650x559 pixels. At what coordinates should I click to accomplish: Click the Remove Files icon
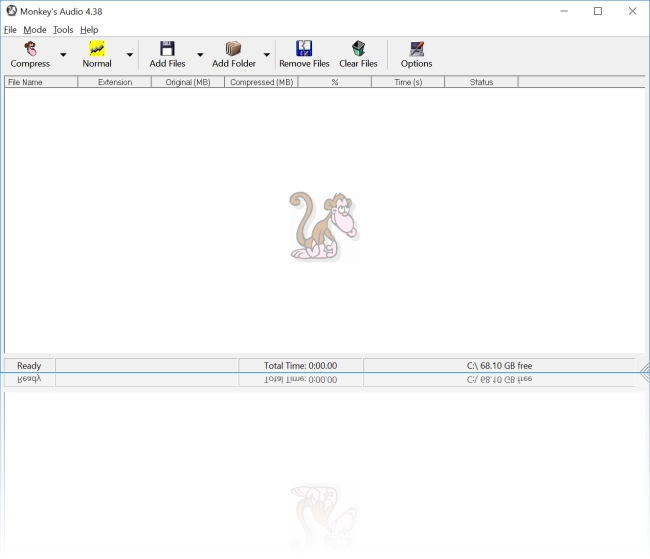coord(304,49)
